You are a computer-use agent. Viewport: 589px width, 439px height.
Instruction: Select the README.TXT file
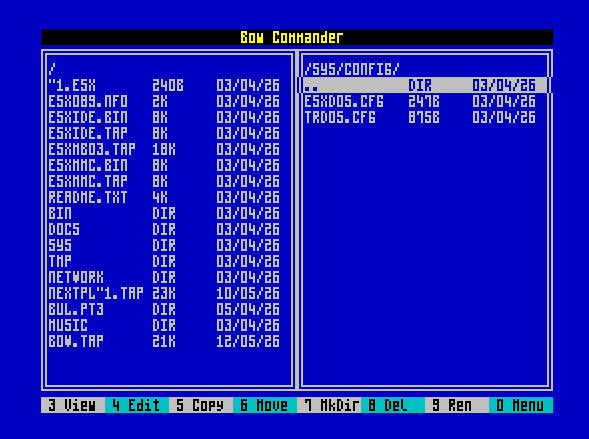point(169,197)
